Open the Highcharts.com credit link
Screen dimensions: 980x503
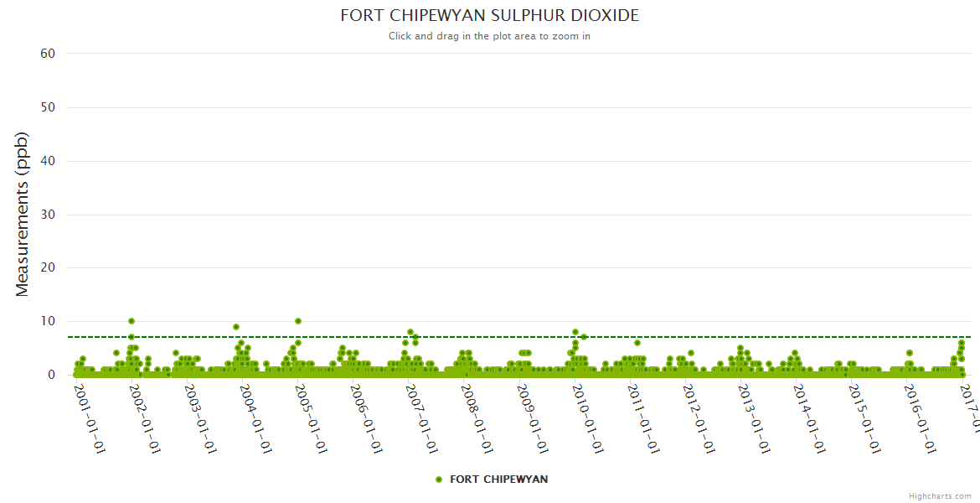pyautogui.click(x=940, y=495)
